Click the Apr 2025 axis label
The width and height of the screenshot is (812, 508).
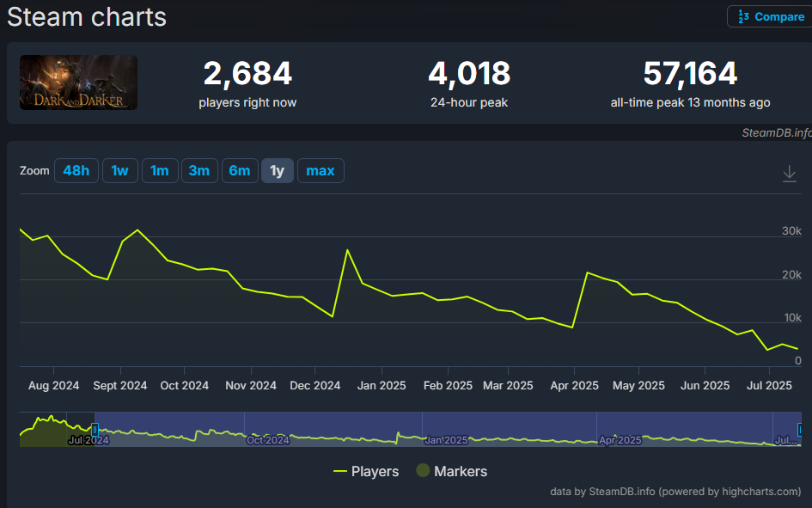click(x=574, y=386)
